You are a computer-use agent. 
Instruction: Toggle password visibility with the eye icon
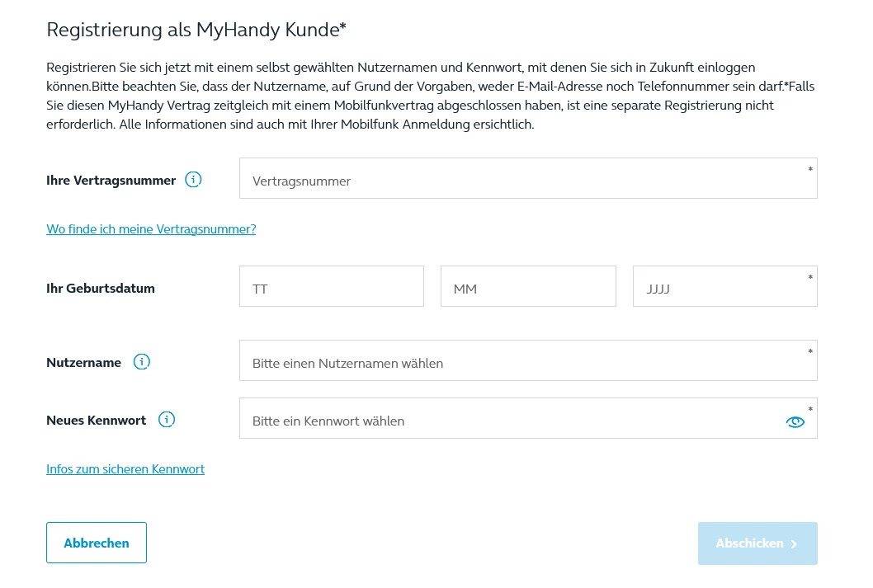795,421
